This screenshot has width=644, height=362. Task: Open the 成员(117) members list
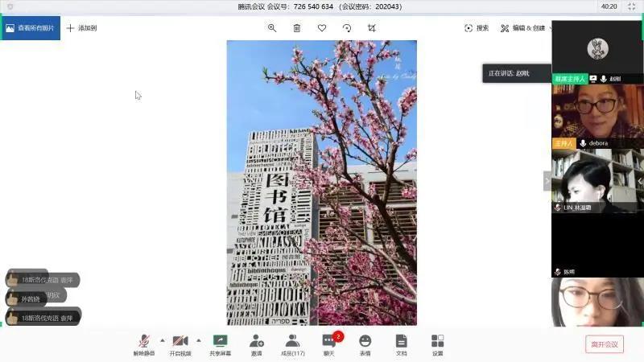[292, 343]
